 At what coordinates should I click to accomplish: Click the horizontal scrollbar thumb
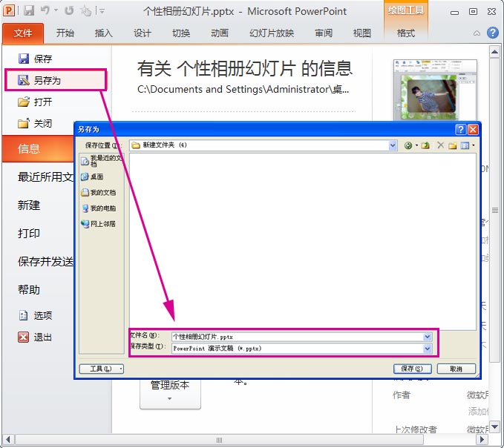(x=219, y=440)
